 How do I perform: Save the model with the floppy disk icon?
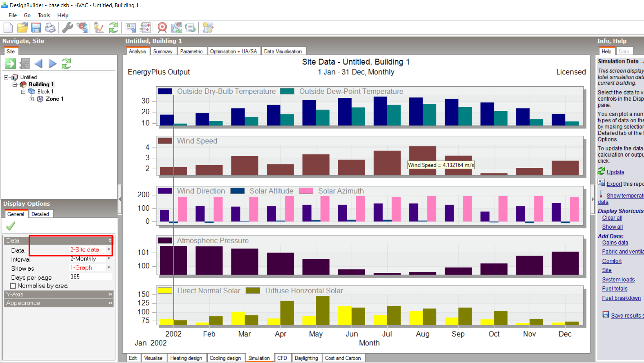pos(36,27)
